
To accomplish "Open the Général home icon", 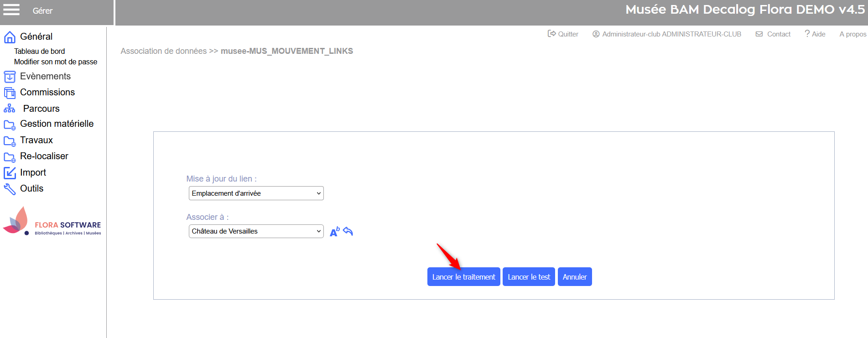I will coord(10,37).
